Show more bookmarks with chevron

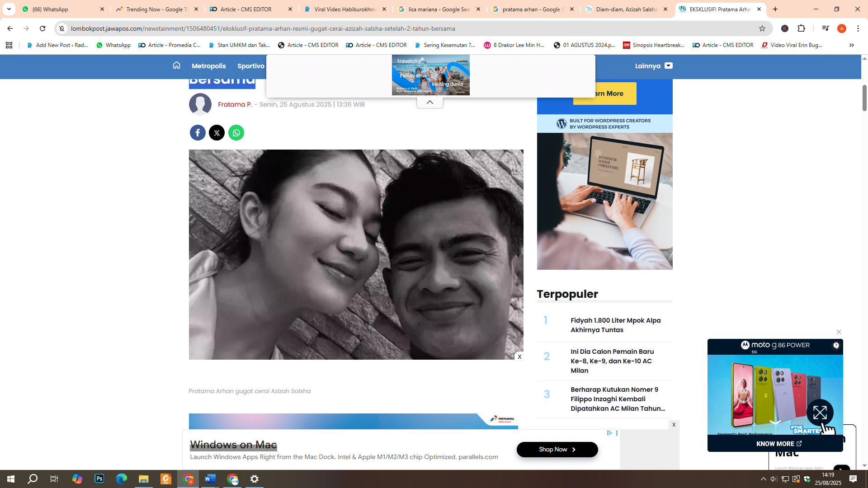[852, 45]
